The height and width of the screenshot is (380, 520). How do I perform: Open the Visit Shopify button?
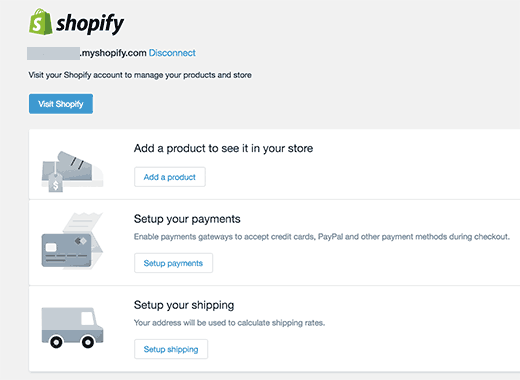click(x=61, y=104)
